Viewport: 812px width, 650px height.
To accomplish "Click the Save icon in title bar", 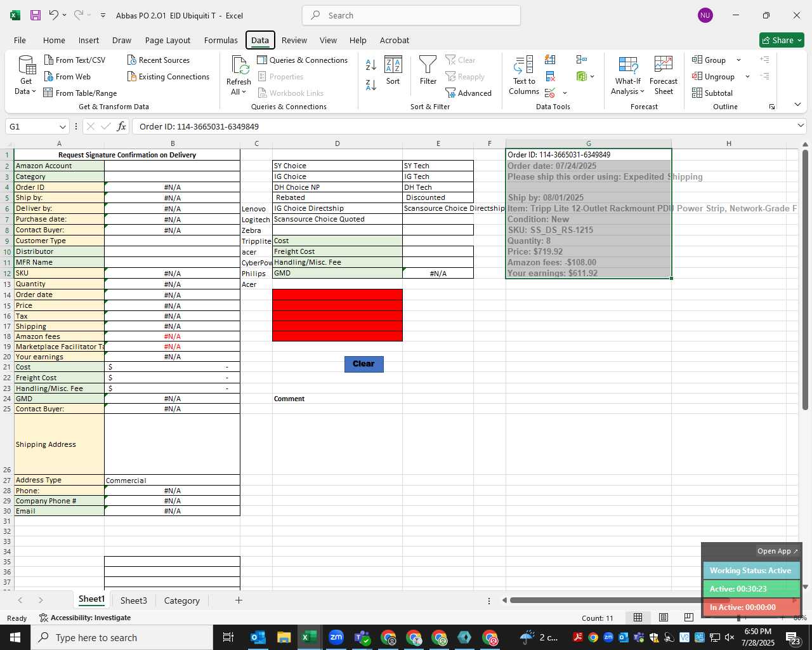I will point(36,15).
